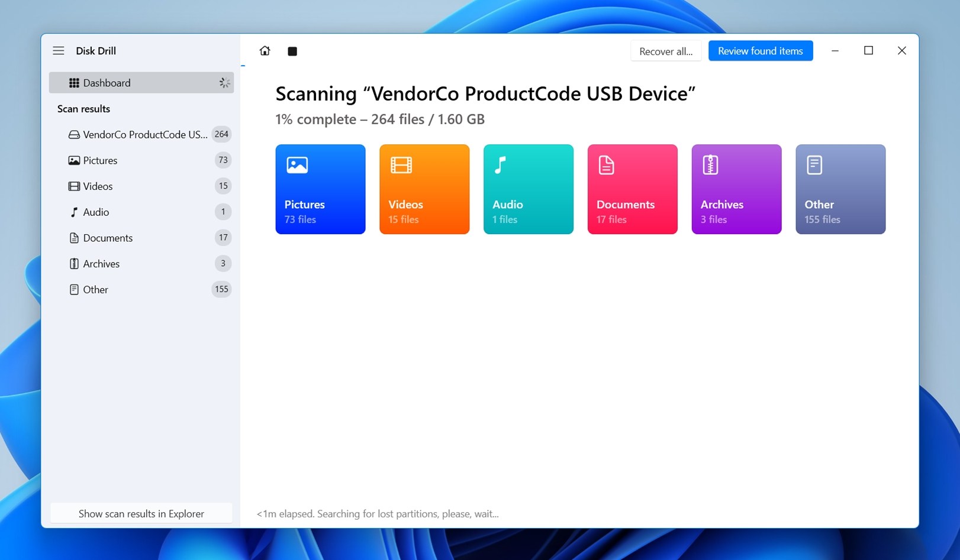Click the Documents page icon in sidebar

pos(74,238)
